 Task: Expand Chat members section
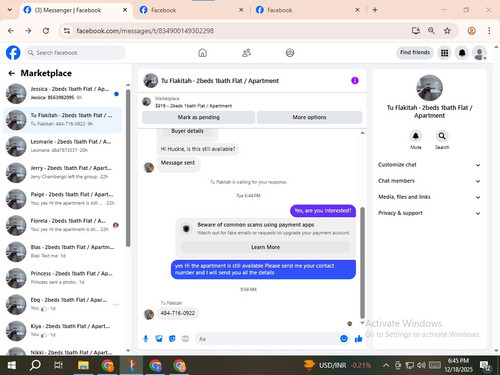click(x=429, y=181)
